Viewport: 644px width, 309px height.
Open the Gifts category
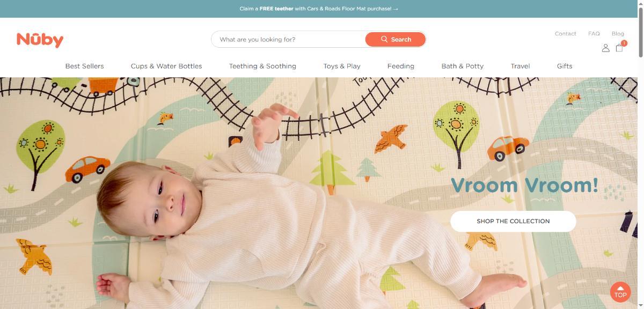coord(565,66)
